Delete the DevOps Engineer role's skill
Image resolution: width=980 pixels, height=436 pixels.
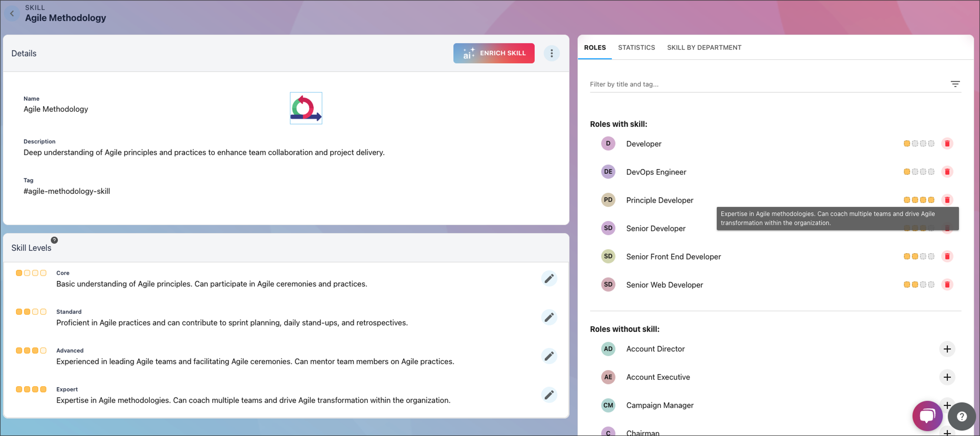[947, 172]
